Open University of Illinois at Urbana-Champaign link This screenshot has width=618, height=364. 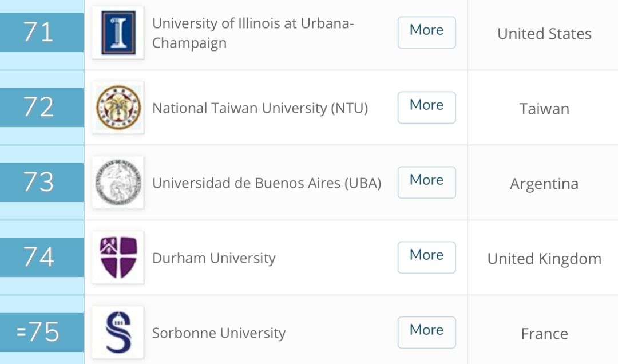[253, 34]
